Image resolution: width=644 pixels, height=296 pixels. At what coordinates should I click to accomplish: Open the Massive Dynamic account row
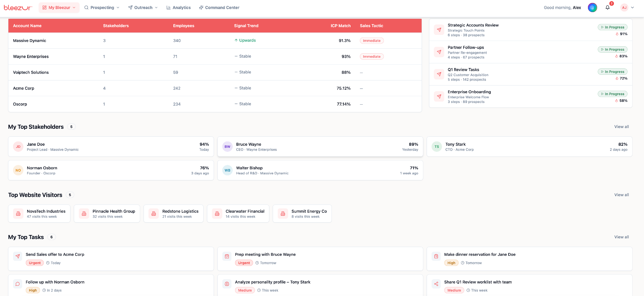(215, 41)
